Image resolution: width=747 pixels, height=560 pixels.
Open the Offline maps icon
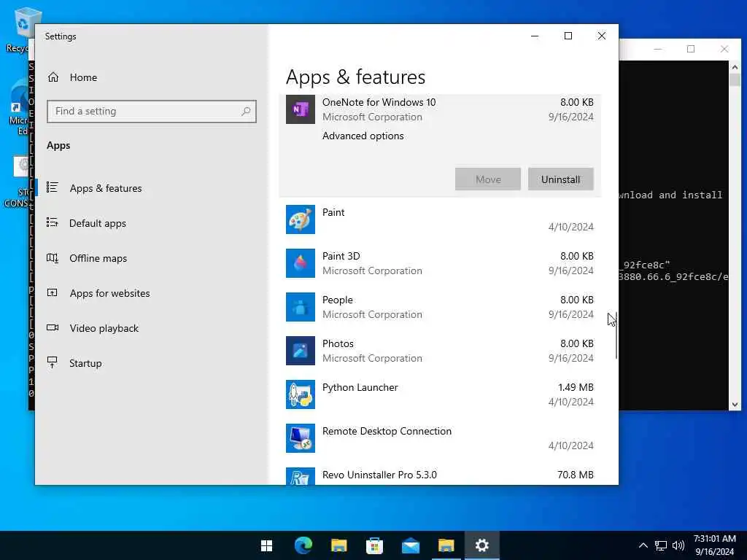click(x=53, y=257)
